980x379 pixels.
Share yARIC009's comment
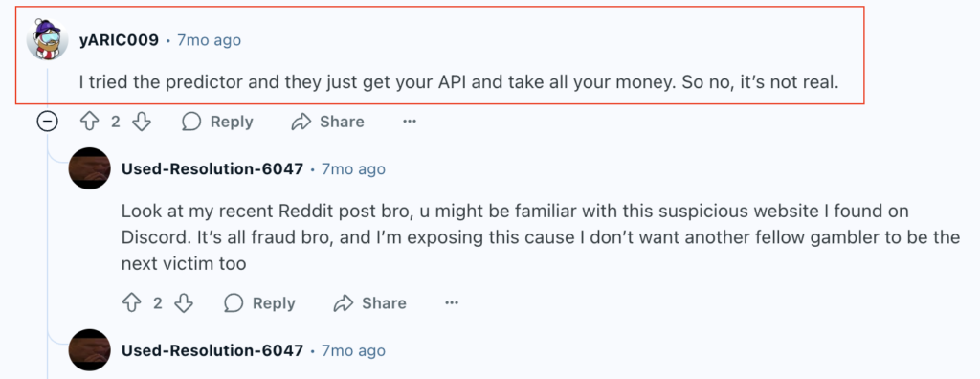click(328, 122)
